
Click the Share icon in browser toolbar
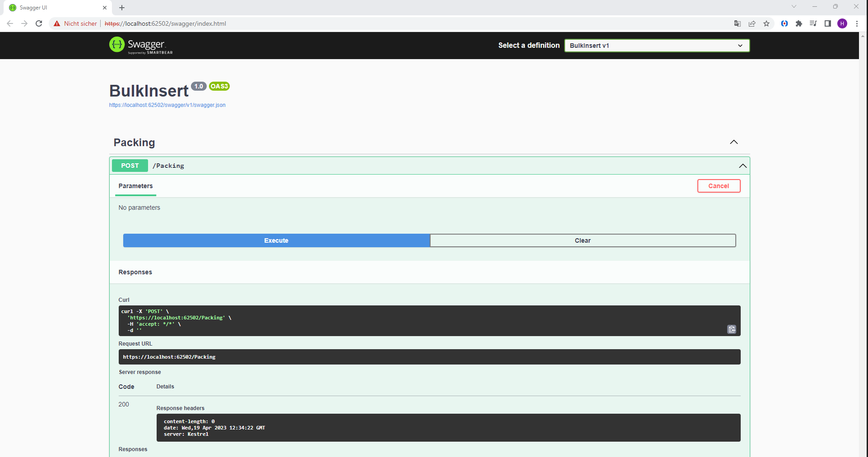tap(752, 23)
